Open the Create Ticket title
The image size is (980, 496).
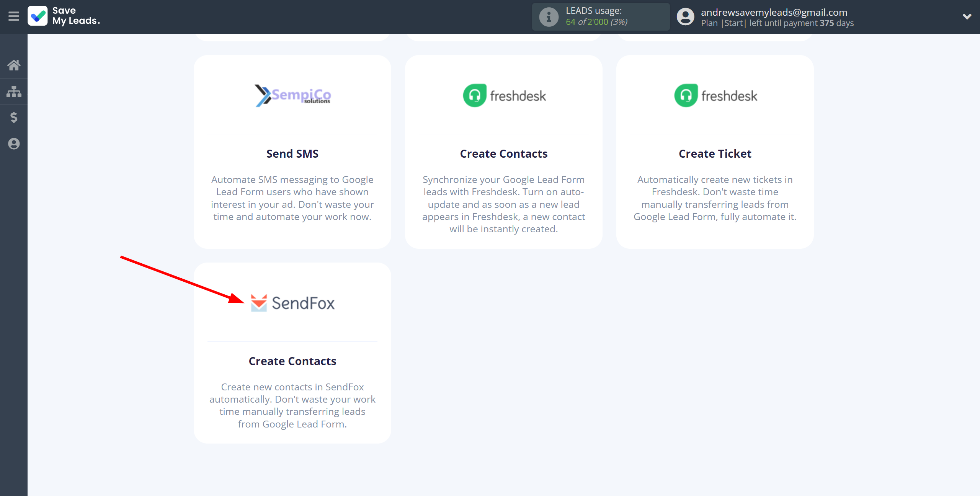[x=715, y=154]
